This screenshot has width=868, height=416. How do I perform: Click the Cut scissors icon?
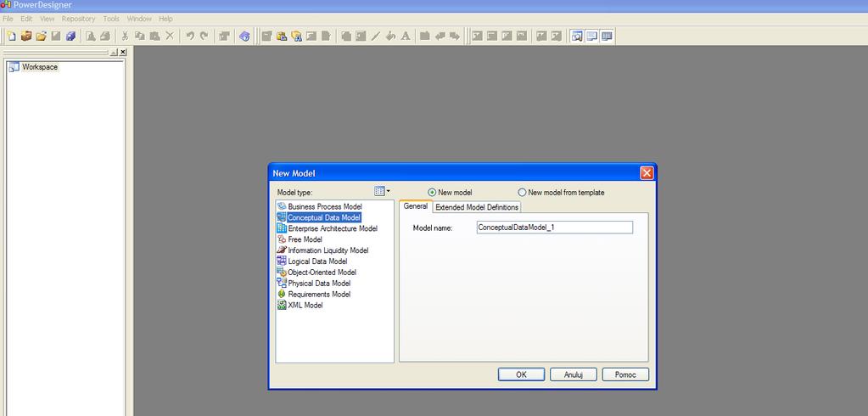125,37
